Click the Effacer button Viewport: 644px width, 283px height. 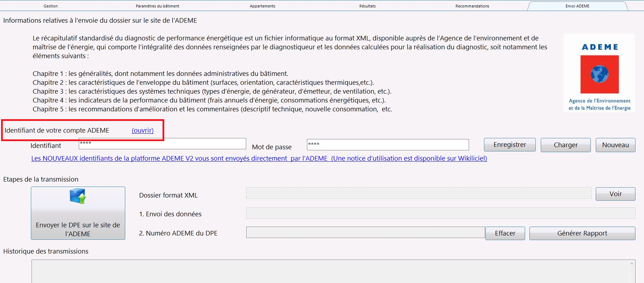coord(505,233)
